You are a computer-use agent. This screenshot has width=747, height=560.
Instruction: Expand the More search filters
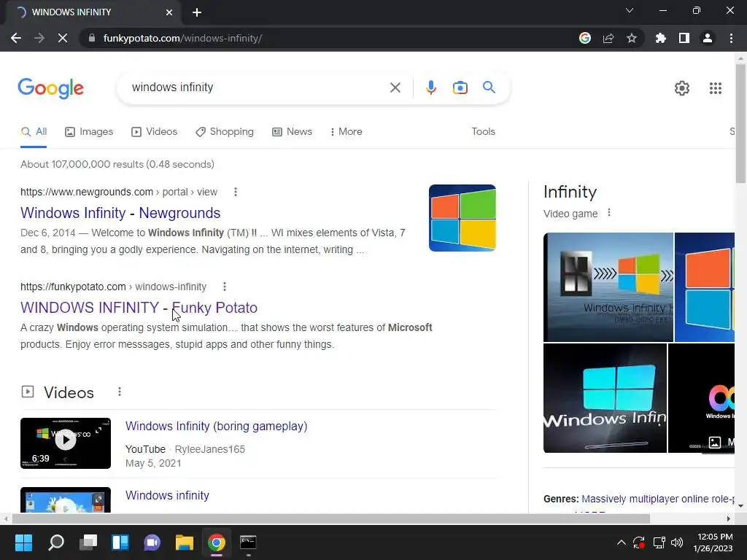[347, 132]
